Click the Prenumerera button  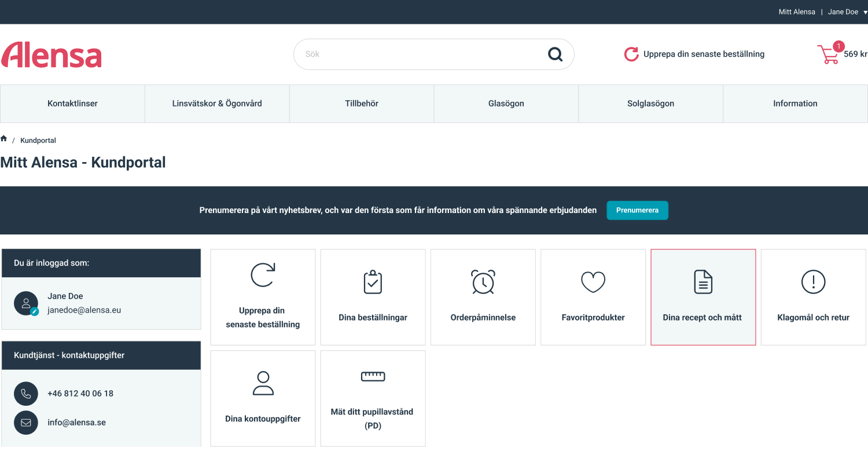(x=637, y=210)
